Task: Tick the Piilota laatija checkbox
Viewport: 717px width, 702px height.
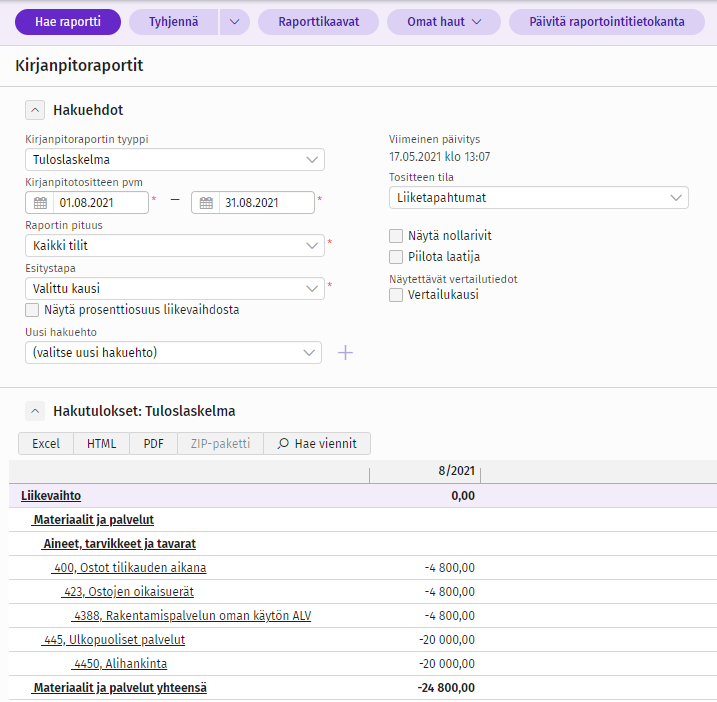Action: pos(396,257)
